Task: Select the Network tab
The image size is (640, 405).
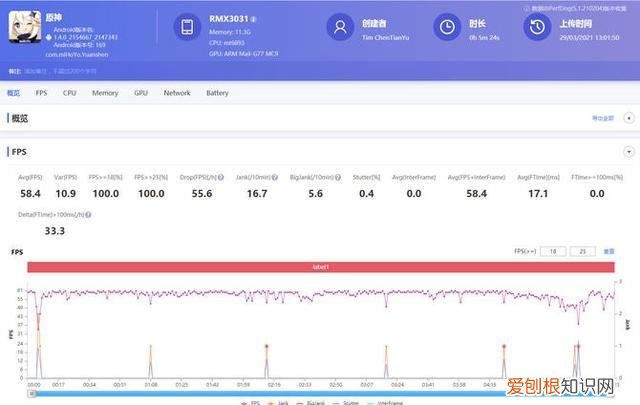Action: tap(177, 93)
